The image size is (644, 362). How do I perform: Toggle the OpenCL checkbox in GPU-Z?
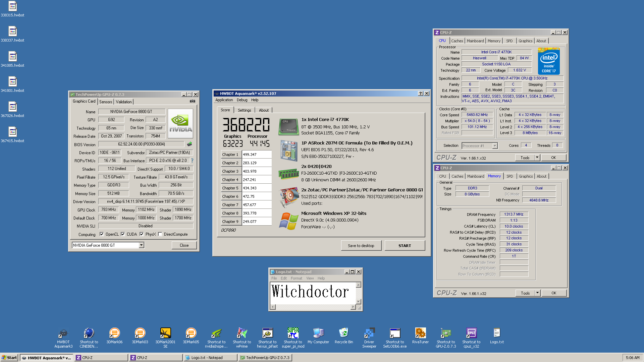coord(102,234)
